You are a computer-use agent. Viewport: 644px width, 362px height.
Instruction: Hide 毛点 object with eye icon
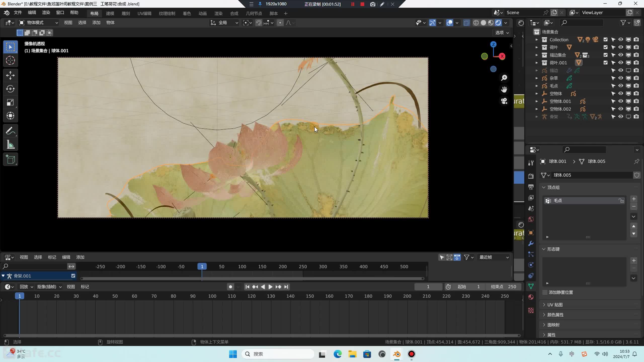(621, 86)
